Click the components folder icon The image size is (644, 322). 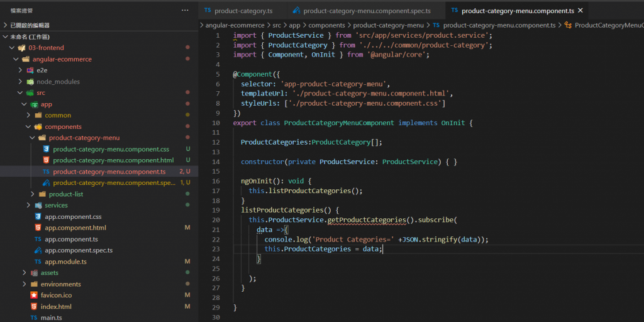pyautogui.click(x=38, y=126)
